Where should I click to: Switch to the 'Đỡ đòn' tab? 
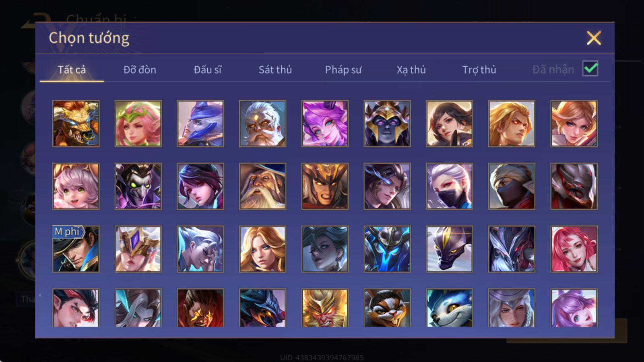pyautogui.click(x=140, y=70)
